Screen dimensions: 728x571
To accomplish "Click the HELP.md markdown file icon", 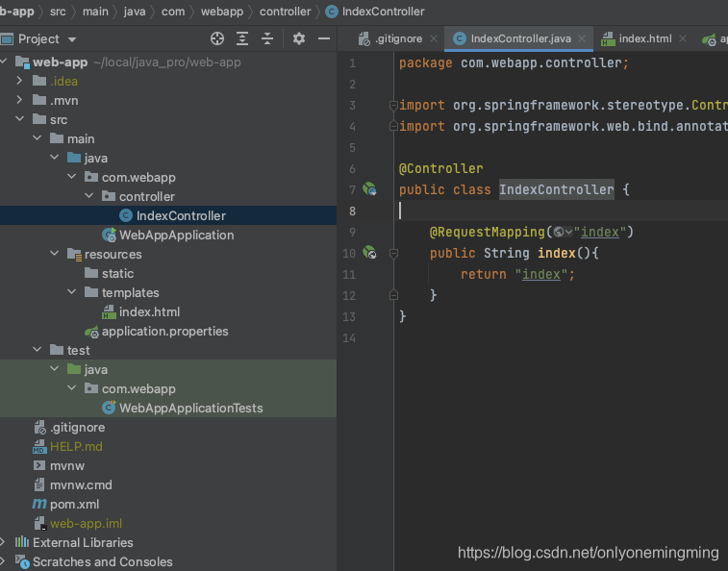I will (39, 447).
